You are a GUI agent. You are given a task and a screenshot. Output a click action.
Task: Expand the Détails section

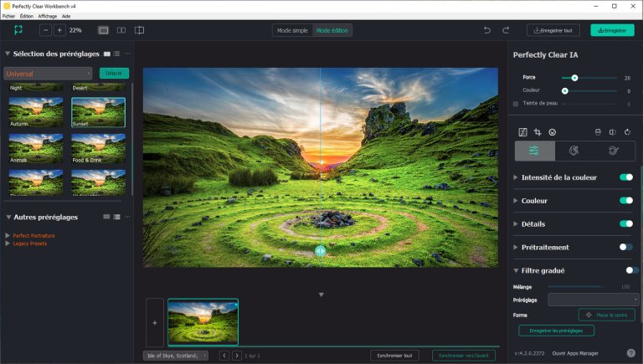(x=516, y=224)
